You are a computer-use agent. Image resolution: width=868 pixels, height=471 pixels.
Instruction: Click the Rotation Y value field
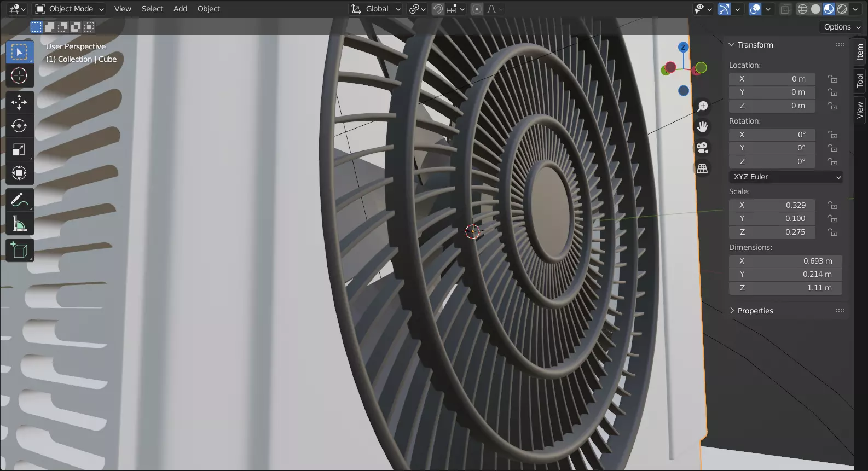pos(772,148)
